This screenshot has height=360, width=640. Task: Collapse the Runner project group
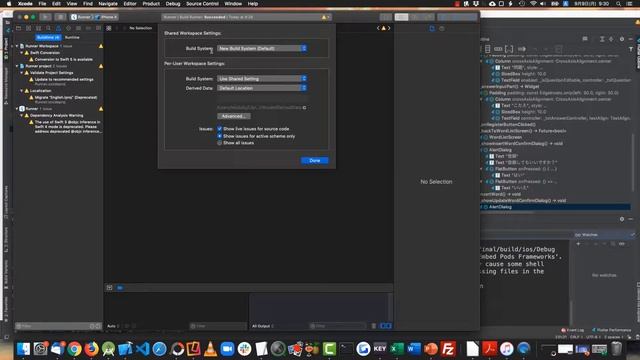tap(17, 66)
